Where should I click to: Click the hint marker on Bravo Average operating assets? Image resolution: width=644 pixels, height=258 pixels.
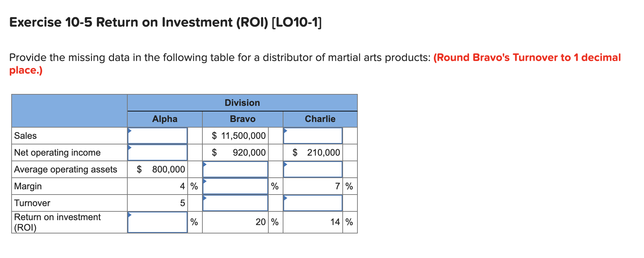click(x=204, y=164)
